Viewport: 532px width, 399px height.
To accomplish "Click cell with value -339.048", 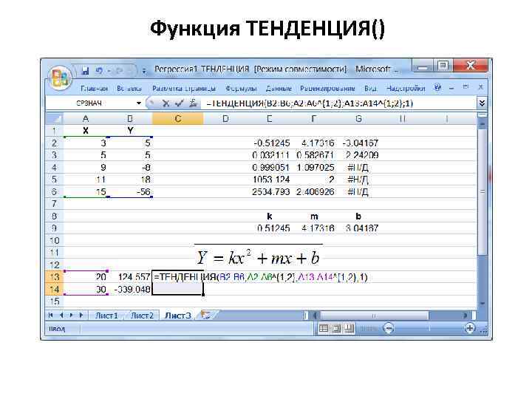I will [130, 290].
